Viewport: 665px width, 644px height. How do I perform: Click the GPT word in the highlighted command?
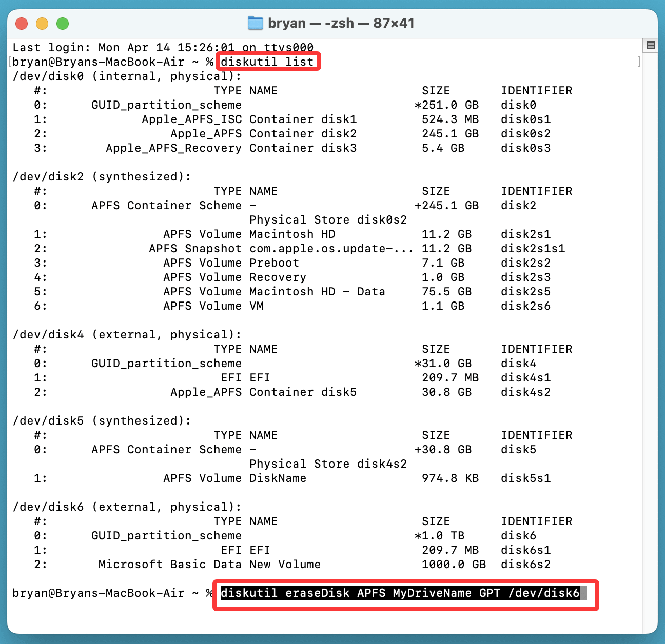(x=488, y=593)
